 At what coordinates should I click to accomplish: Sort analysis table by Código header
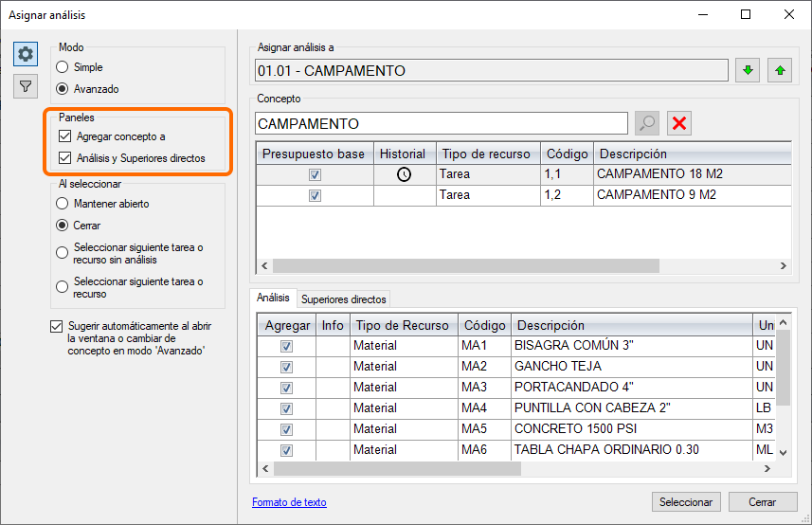tap(485, 325)
